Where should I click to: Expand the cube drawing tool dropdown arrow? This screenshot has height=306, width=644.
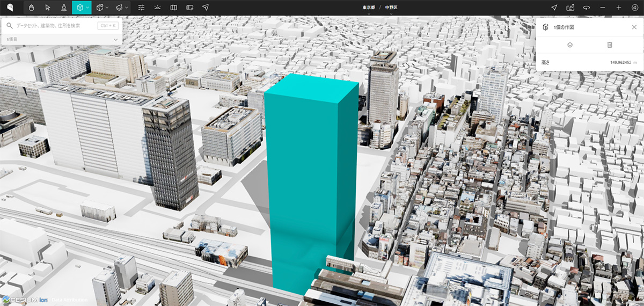(87, 8)
